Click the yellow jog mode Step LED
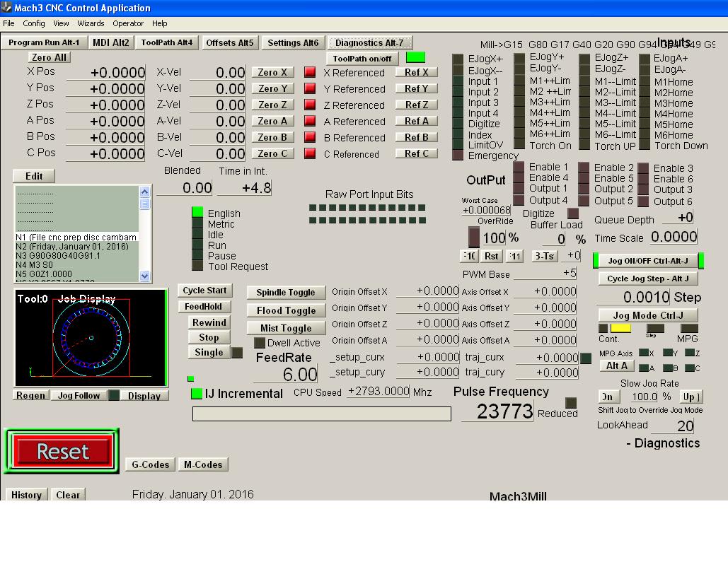Viewport: 728px width, 574px height. (620, 328)
